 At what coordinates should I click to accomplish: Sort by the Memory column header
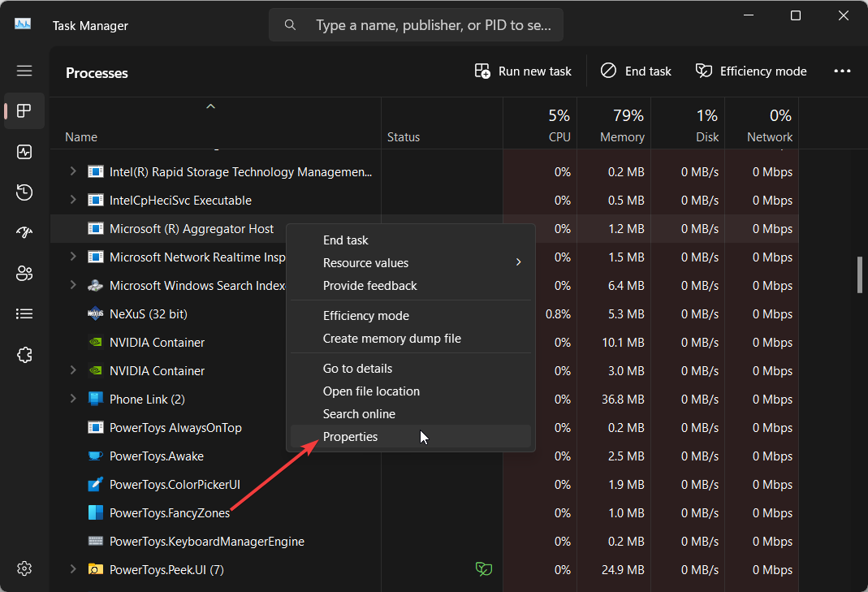tap(614, 124)
